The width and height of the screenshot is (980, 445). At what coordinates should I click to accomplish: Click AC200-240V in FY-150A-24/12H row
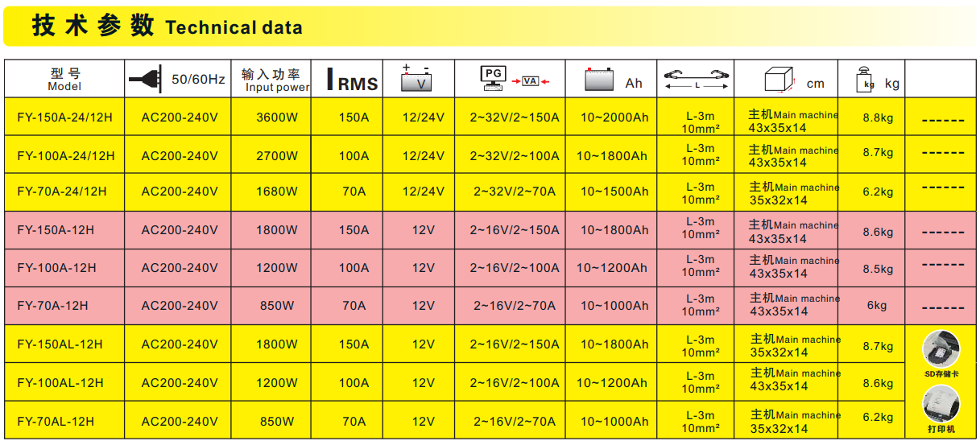[x=180, y=117]
